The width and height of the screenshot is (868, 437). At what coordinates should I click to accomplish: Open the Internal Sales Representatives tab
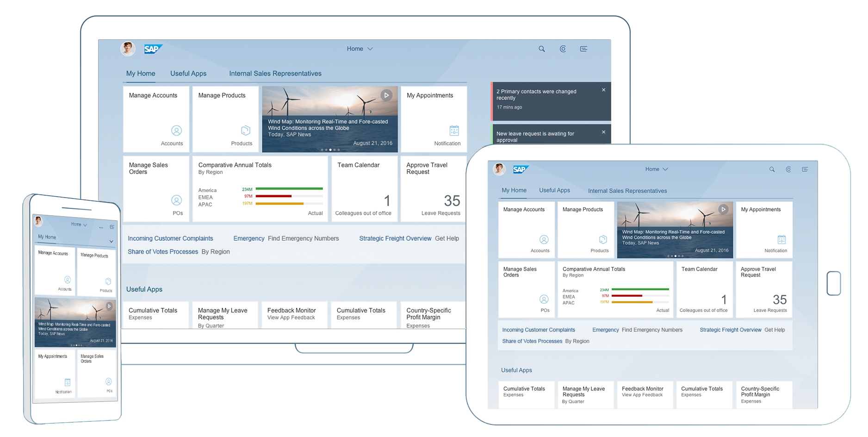coord(275,73)
